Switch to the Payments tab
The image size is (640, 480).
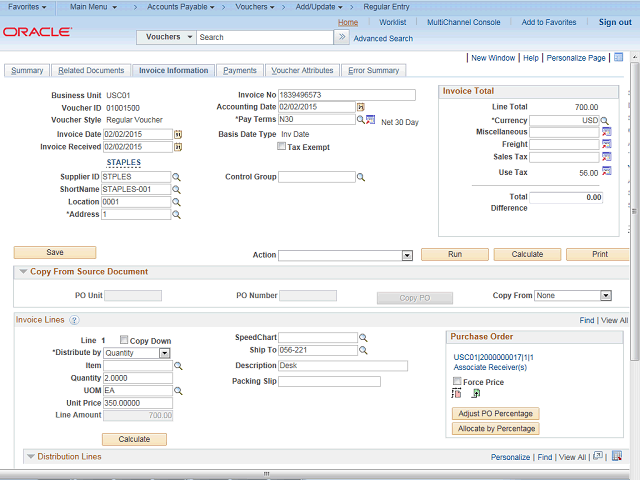click(240, 71)
